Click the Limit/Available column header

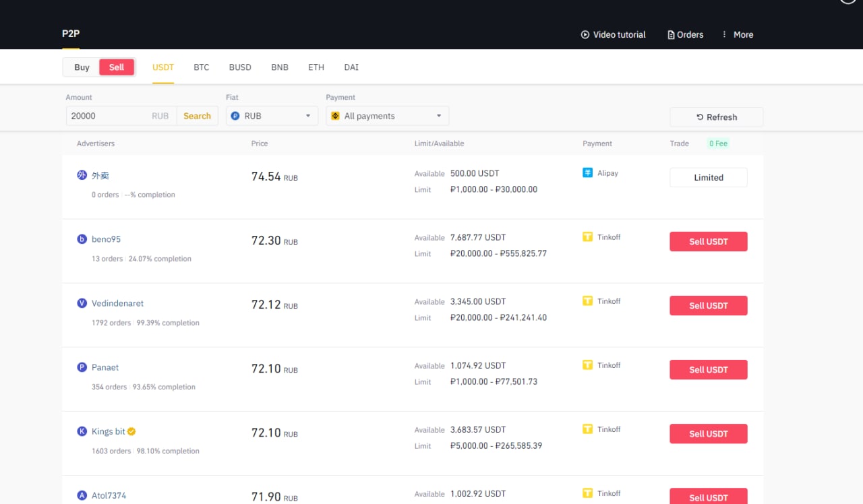(440, 144)
